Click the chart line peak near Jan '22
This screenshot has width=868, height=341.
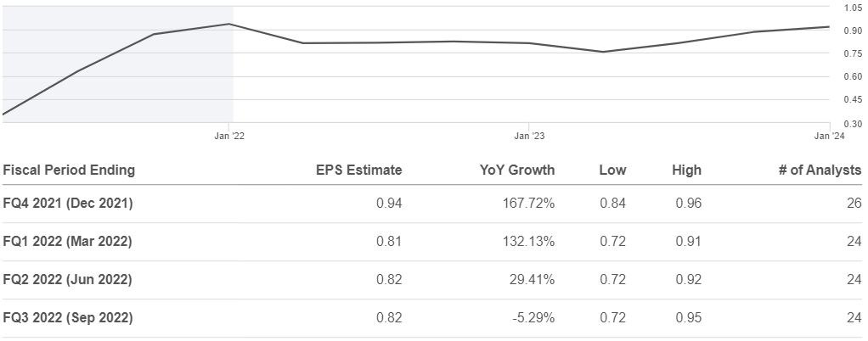pyautogui.click(x=229, y=24)
